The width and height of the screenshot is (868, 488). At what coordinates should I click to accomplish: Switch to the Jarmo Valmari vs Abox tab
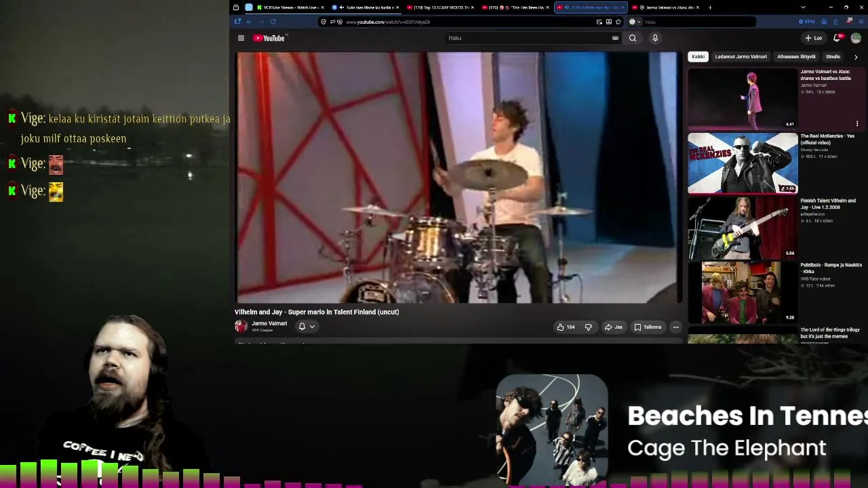pyautogui.click(x=665, y=7)
